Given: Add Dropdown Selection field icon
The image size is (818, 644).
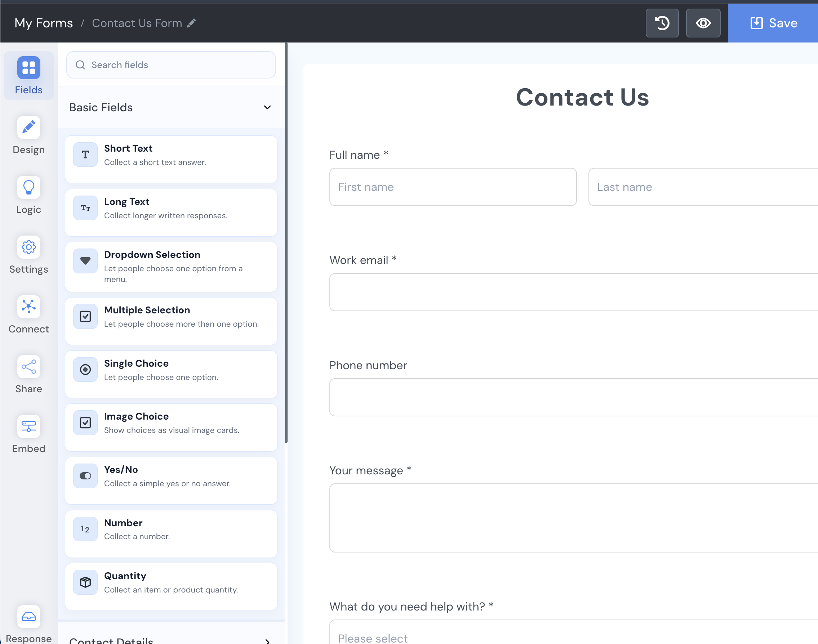Looking at the screenshot, I should click(x=85, y=261).
